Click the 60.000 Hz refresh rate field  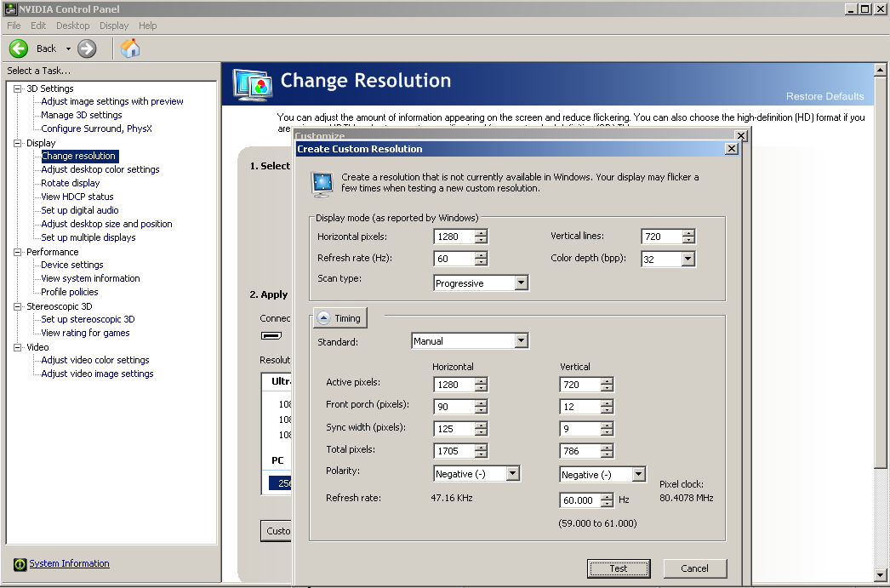[580, 500]
